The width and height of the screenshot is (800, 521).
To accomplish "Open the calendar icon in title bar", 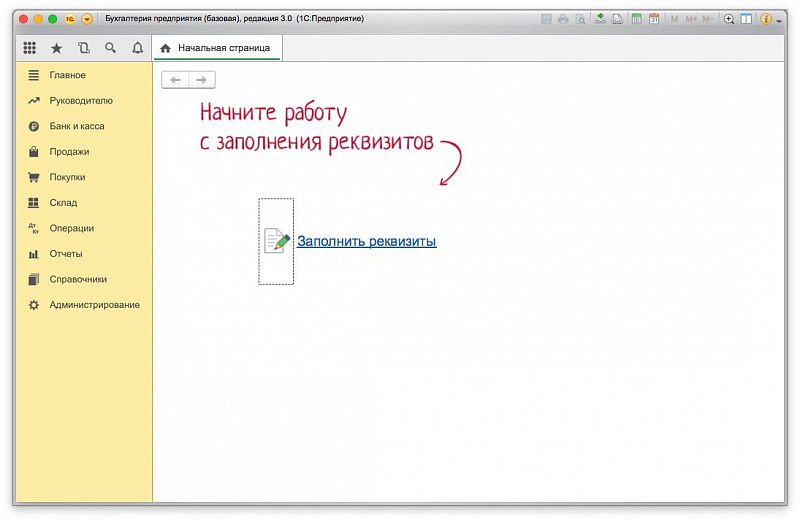I will click(654, 19).
